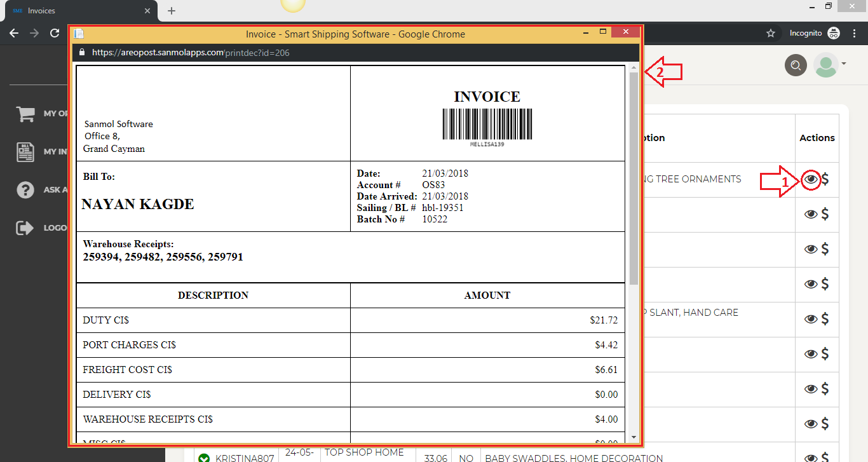Close the Invoices browser tab
The height and width of the screenshot is (462, 868).
click(x=147, y=11)
